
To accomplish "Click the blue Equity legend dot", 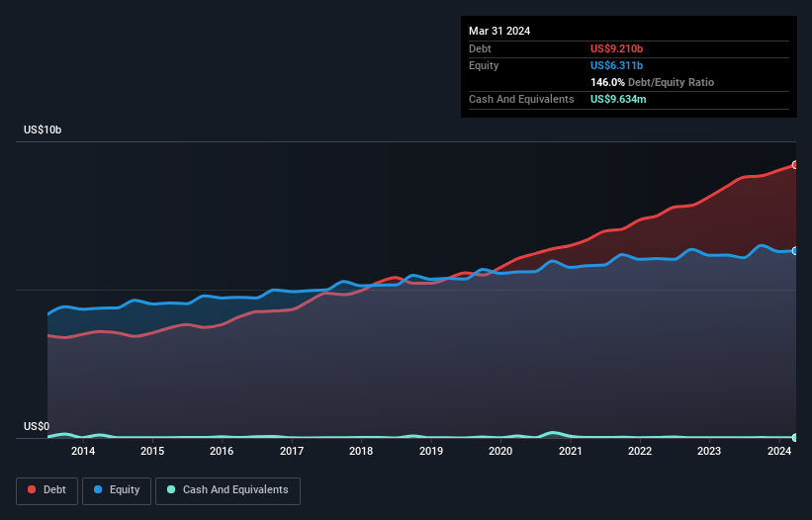I will [x=97, y=489].
